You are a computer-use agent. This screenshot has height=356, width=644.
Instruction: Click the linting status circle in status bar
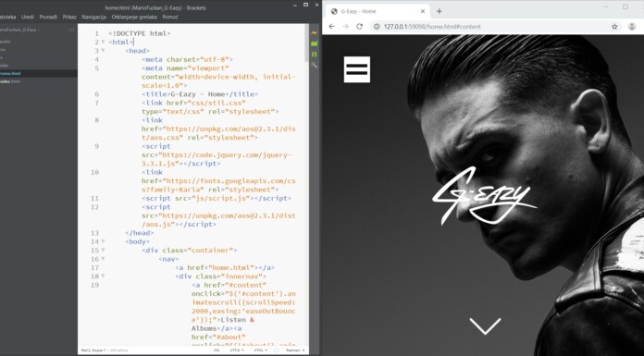click(277, 350)
